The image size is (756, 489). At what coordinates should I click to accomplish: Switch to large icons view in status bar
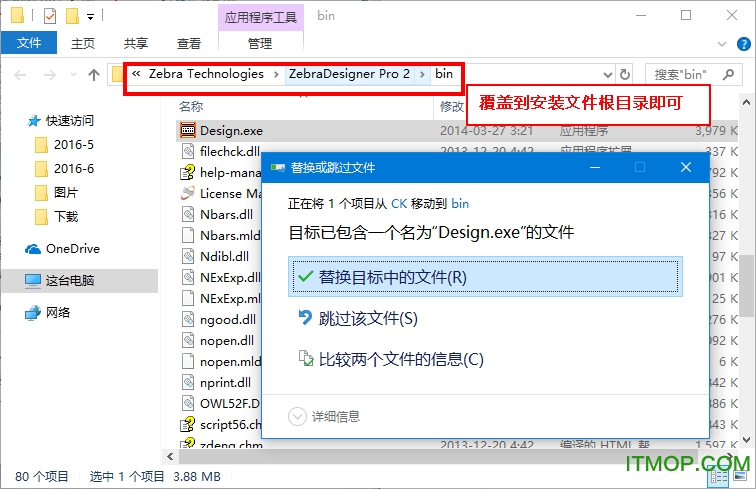tap(740, 476)
